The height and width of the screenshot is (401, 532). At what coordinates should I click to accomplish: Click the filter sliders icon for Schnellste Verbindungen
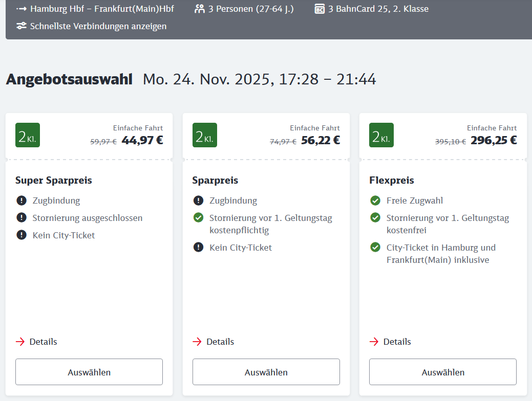pyautogui.click(x=21, y=26)
